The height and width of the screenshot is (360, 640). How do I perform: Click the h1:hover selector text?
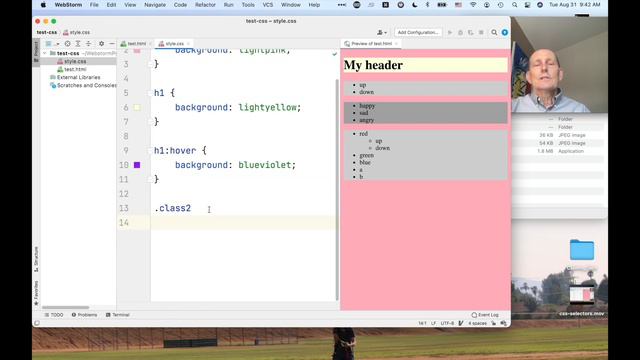pyautogui.click(x=175, y=151)
